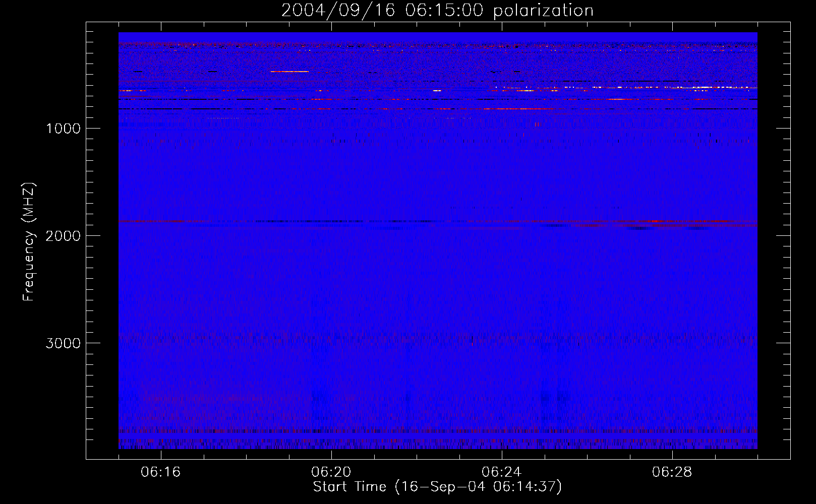The width and height of the screenshot is (816, 504).
Task: Click the '06:28' time tick label
Action: tap(672, 472)
